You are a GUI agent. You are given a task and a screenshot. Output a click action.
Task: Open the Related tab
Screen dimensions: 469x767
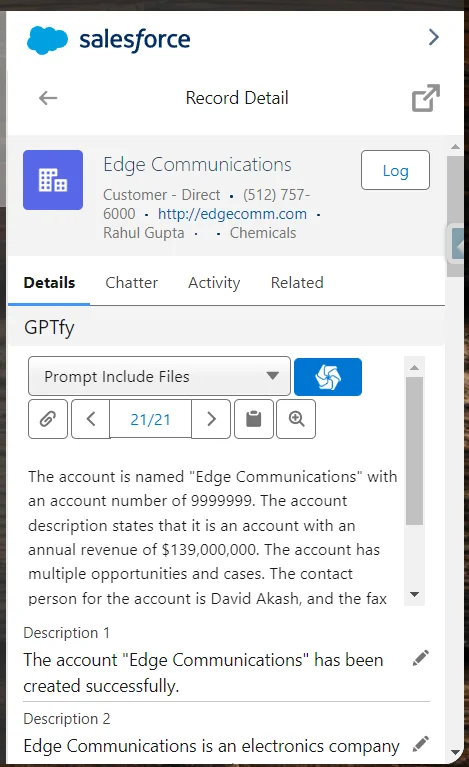(x=297, y=283)
